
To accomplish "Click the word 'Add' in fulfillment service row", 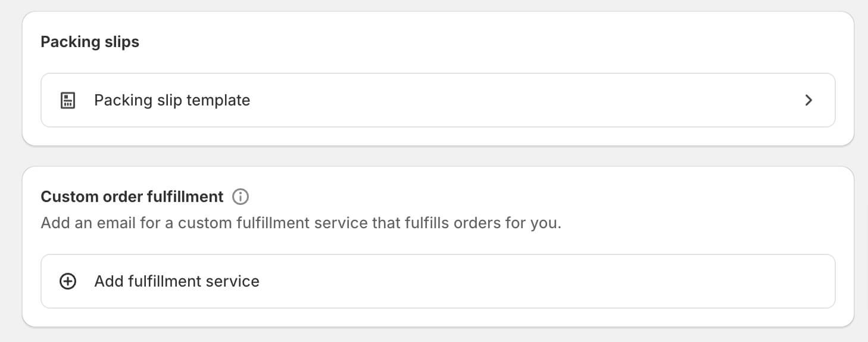I will tap(108, 281).
